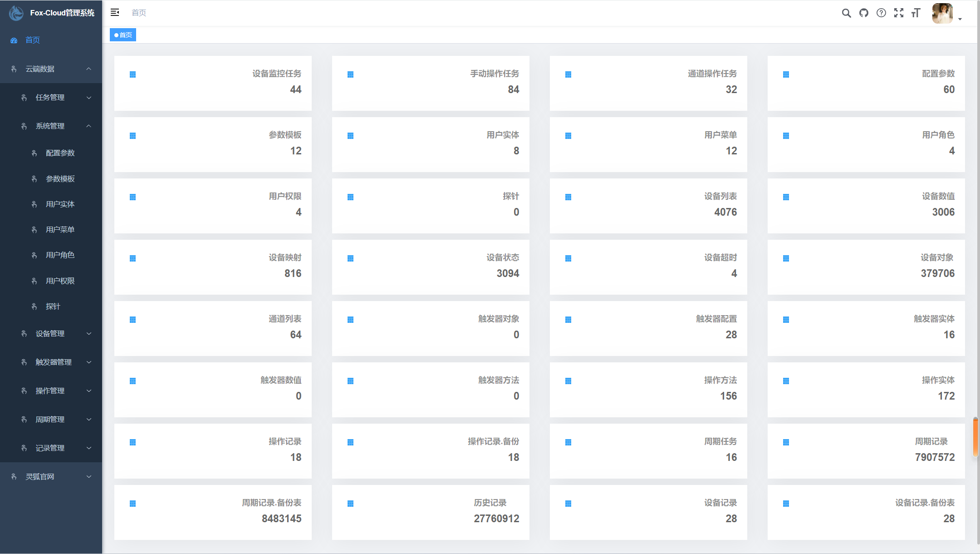The image size is (980, 554).
Task: Open the search magnifier icon
Action: click(846, 13)
